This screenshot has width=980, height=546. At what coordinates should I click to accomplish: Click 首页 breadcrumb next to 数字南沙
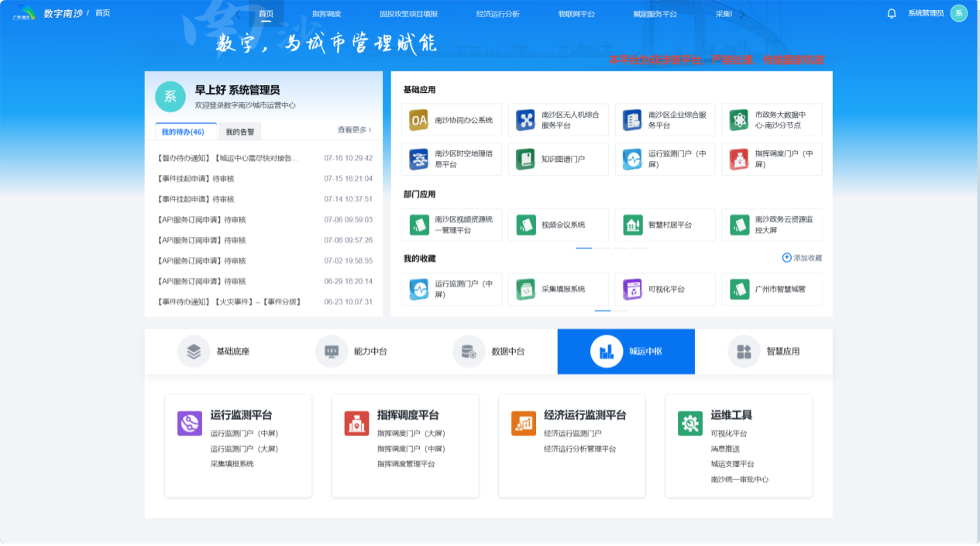pyautogui.click(x=102, y=13)
